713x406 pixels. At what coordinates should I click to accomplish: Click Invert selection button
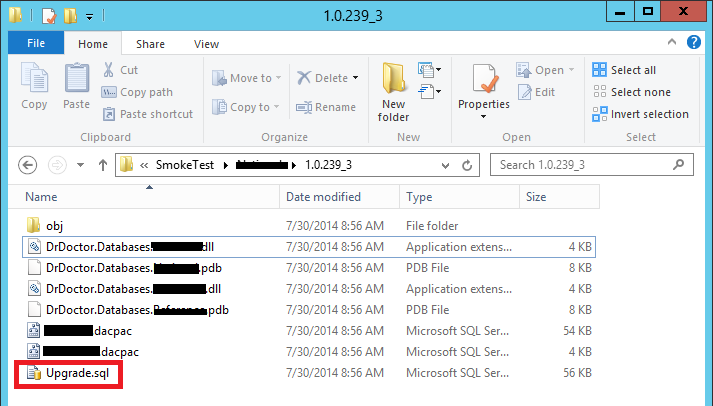pos(640,114)
